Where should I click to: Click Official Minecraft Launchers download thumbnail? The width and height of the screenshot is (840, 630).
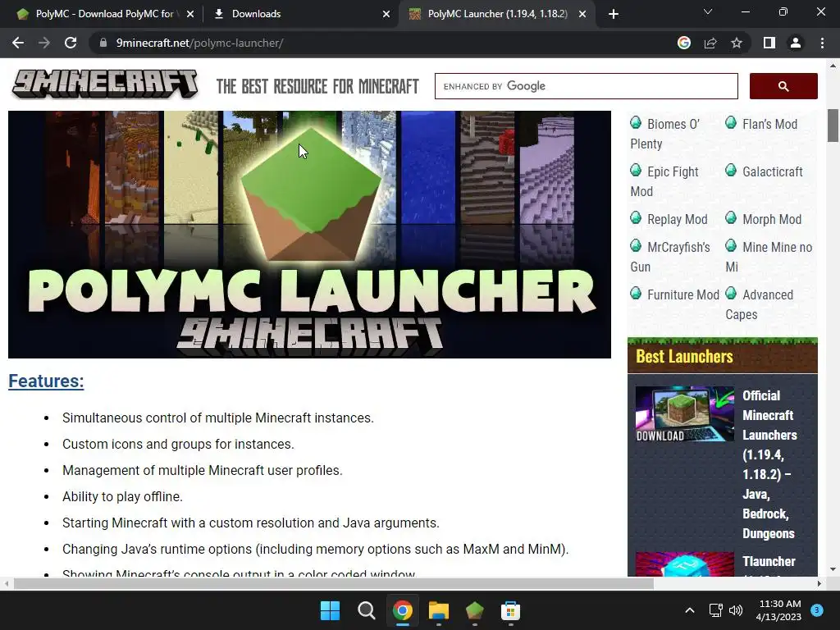pos(685,414)
